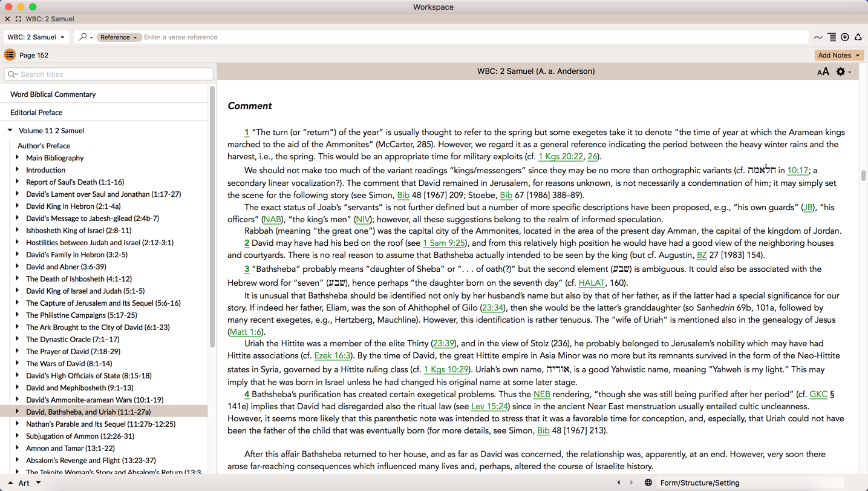
Task: Click the main text scrollbar thumb
Action: click(863, 176)
